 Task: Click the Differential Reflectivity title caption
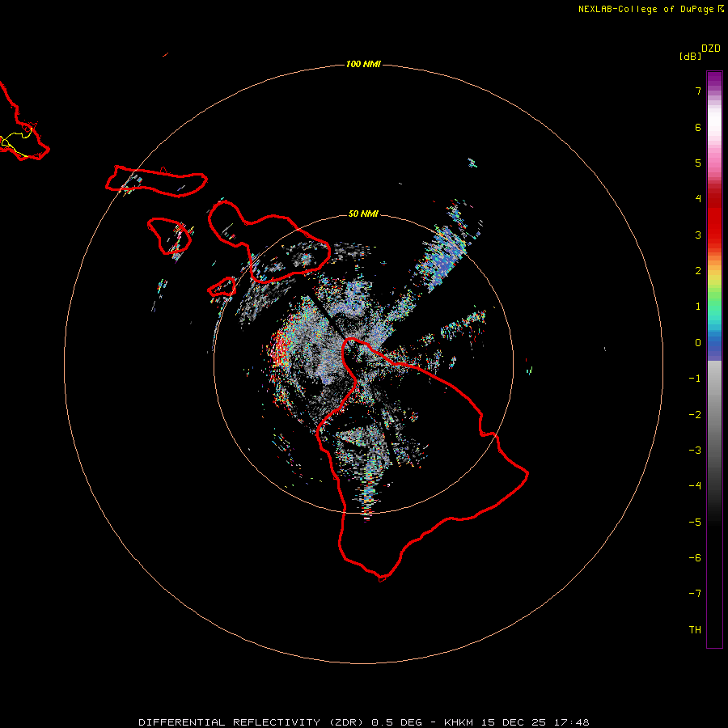tap(364, 722)
